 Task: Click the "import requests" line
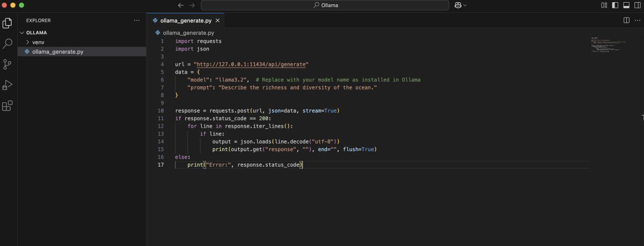point(198,41)
